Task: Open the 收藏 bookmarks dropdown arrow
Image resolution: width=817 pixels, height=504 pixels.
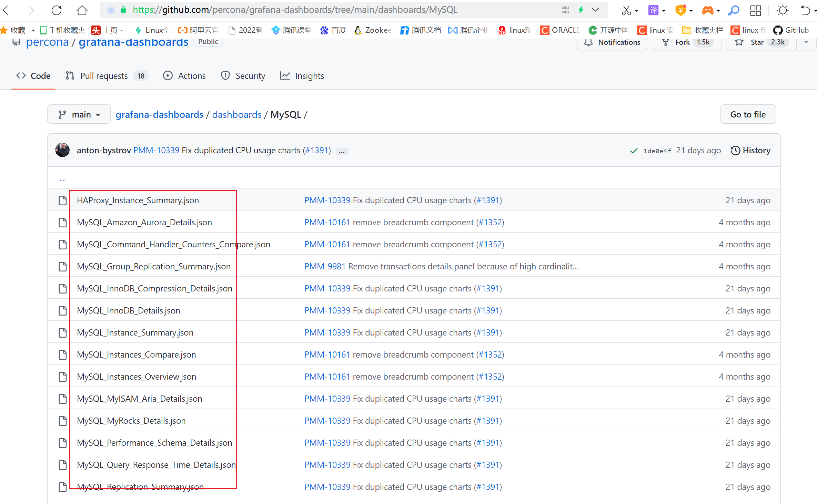Action: (33, 30)
